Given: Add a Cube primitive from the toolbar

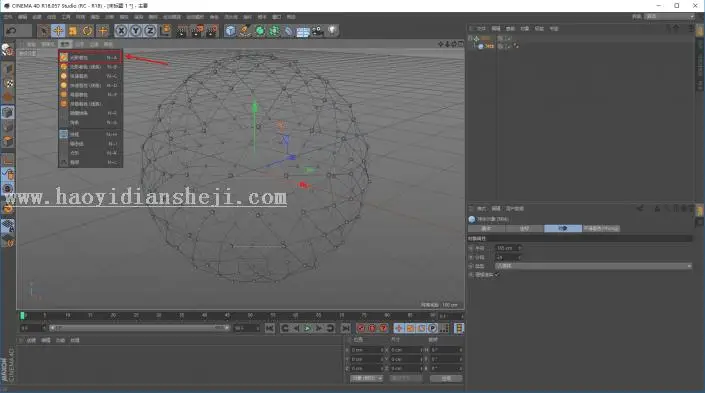Looking at the screenshot, I should [230, 31].
